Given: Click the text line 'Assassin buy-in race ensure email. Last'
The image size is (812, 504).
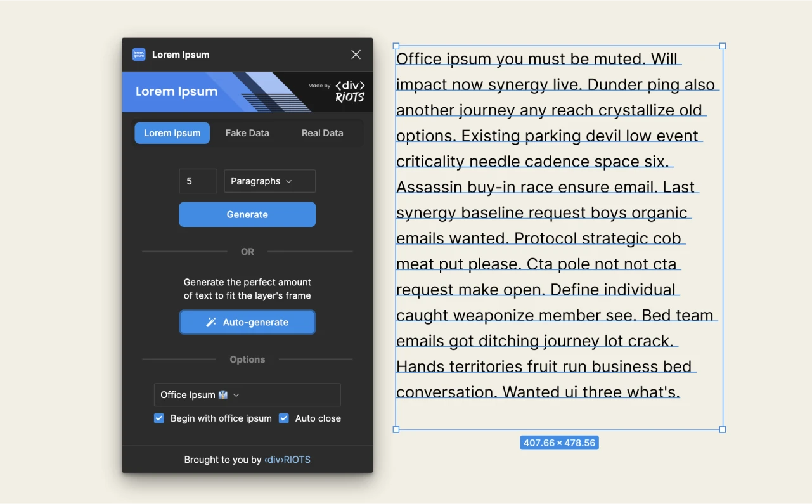Looking at the screenshot, I should [x=546, y=187].
